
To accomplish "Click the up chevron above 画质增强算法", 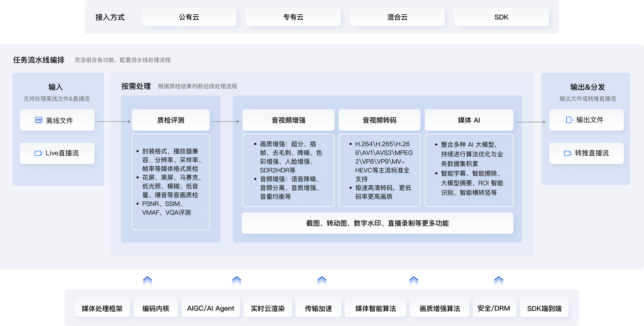I will click(x=414, y=281).
